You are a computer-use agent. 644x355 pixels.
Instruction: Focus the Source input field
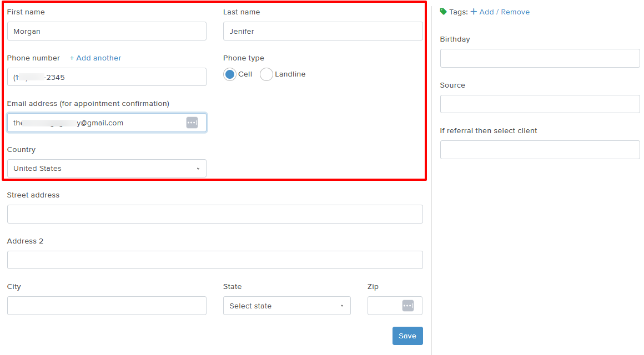pyautogui.click(x=540, y=104)
